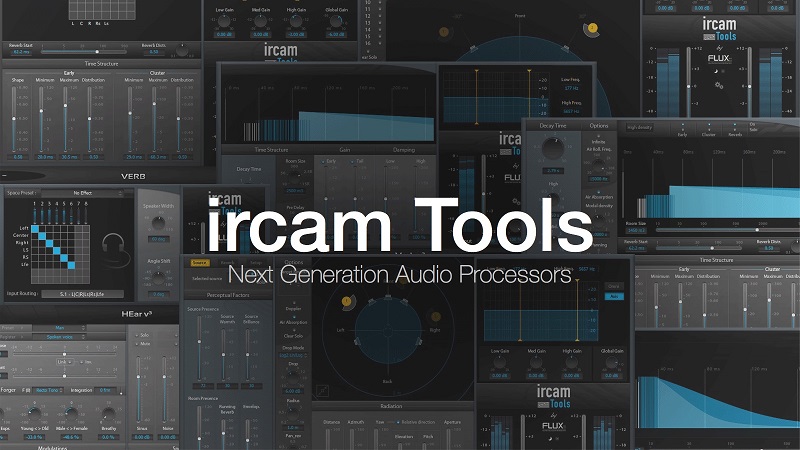Screen dimensions: 800x450
Task: Open Input Routing 5.1 dropdown
Action: click(82, 294)
